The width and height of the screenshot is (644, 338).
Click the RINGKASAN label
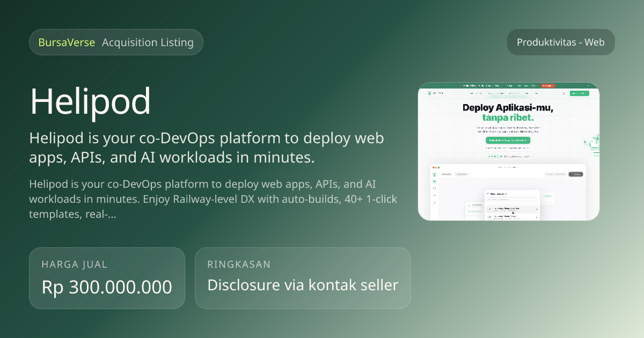239,264
